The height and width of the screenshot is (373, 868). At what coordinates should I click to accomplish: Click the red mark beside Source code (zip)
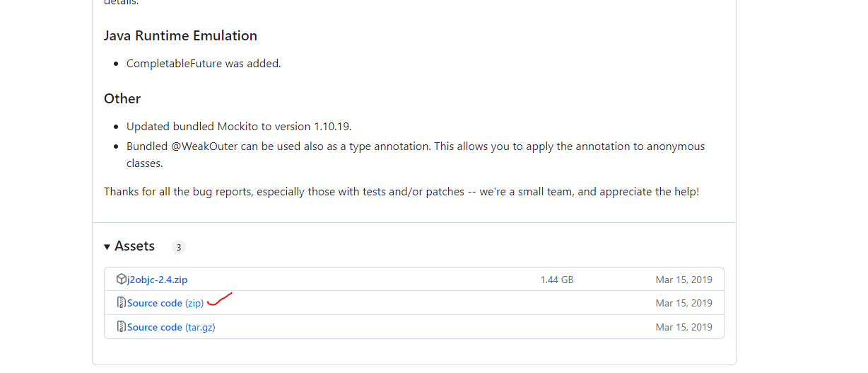click(x=221, y=300)
